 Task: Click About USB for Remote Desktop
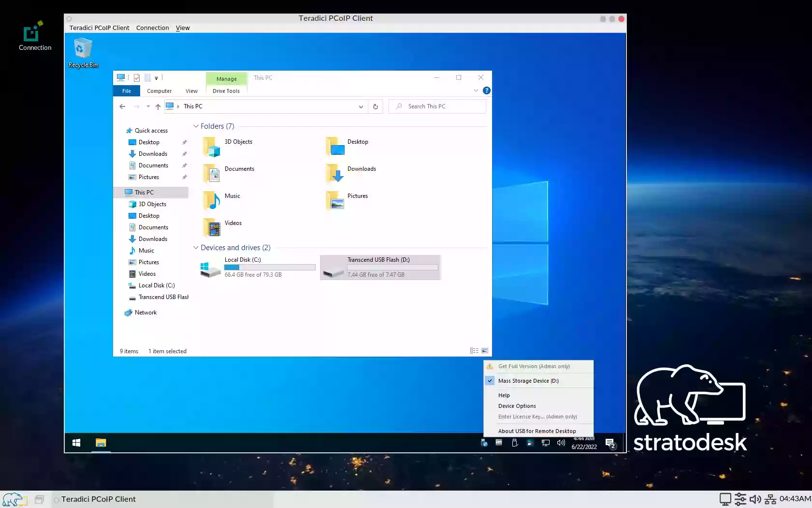[536, 431]
